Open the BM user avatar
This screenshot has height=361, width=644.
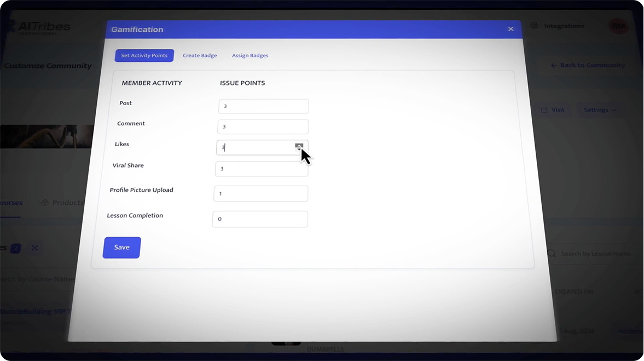618,26
